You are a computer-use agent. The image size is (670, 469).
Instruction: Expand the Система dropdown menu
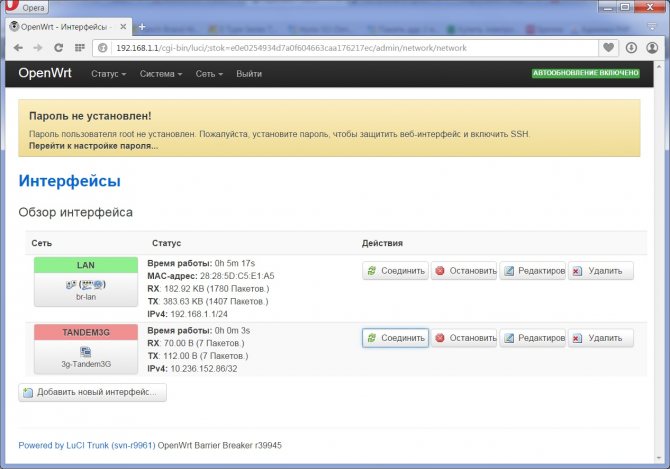(x=161, y=74)
